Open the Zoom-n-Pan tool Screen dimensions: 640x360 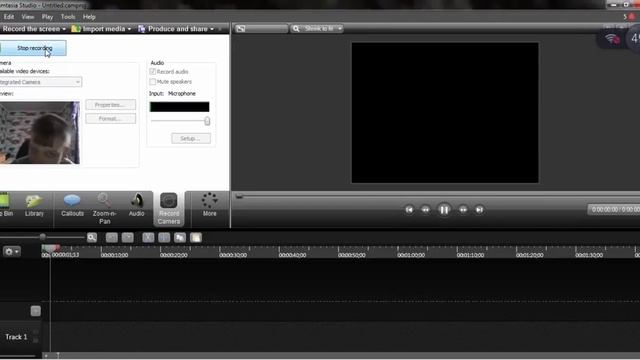pyautogui.click(x=104, y=209)
